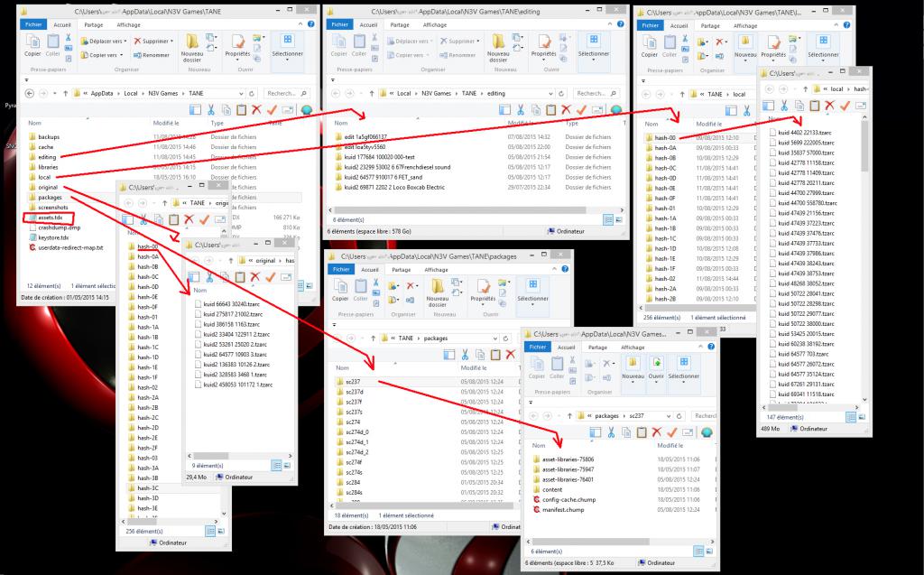This screenshot has width=924, height=575.
Task: Switch the kuid 4402 file window to details view
Action: (x=851, y=417)
